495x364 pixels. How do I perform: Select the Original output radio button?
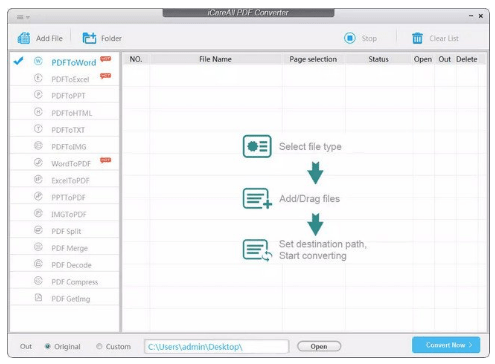click(x=48, y=346)
